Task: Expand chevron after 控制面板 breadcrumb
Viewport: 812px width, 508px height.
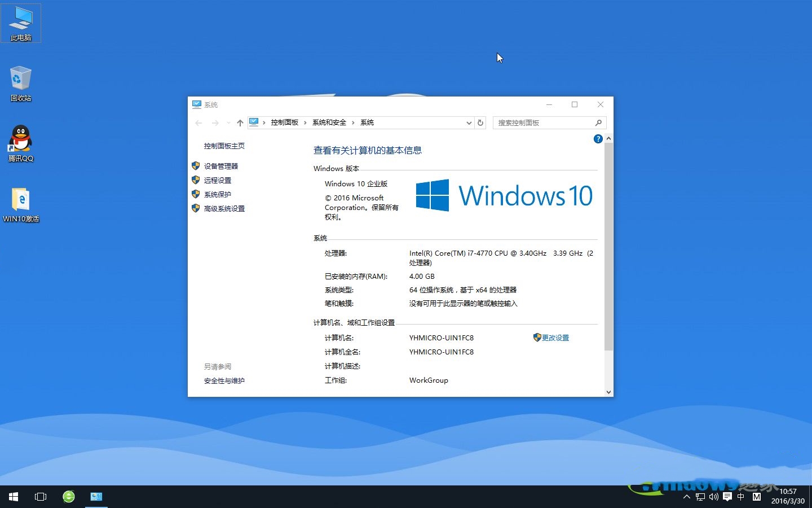Action: coord(305,122)
